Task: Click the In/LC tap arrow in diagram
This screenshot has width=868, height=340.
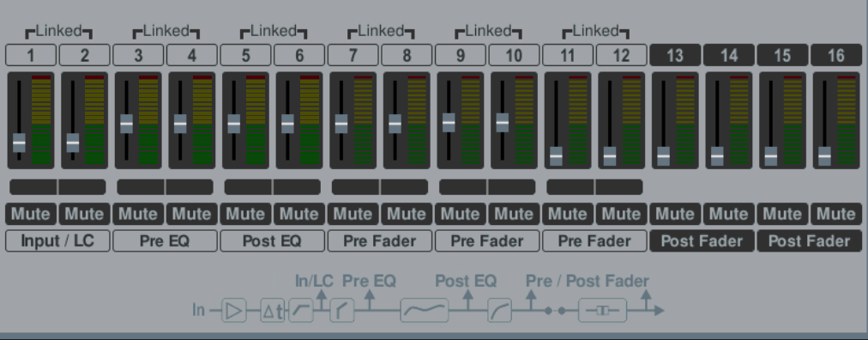Action: point(321,299)
